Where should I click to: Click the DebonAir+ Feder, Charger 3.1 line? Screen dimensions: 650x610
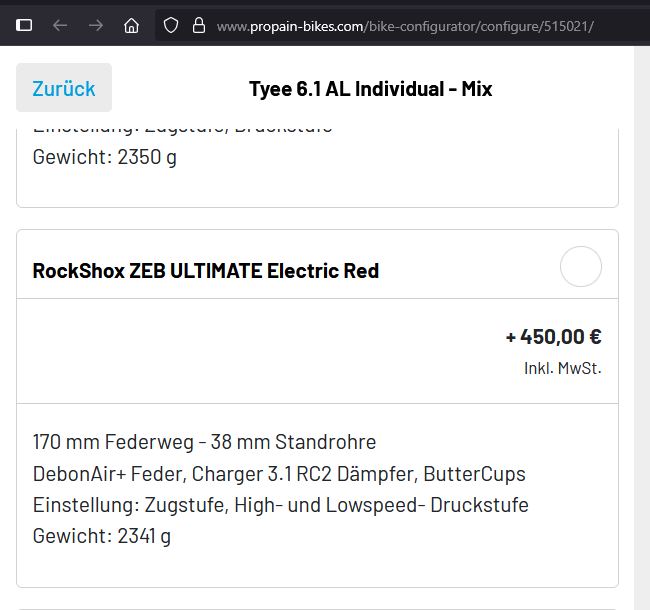279,473
